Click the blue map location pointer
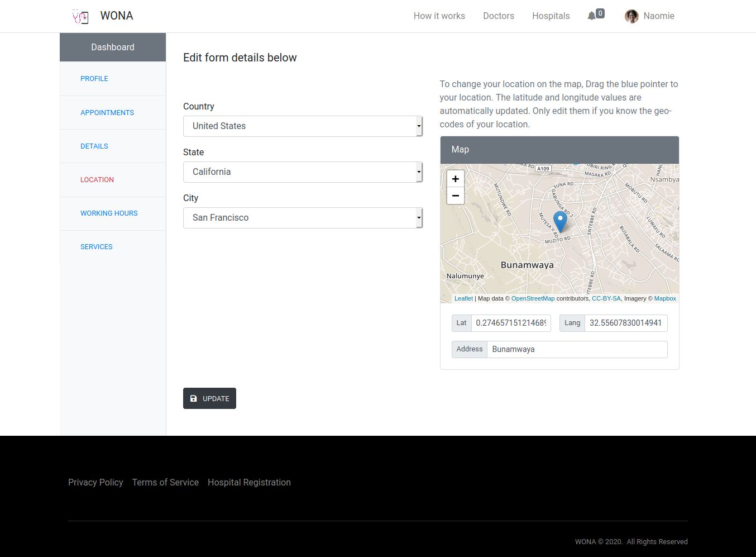The image size is (756, 557). click(560, 221)
